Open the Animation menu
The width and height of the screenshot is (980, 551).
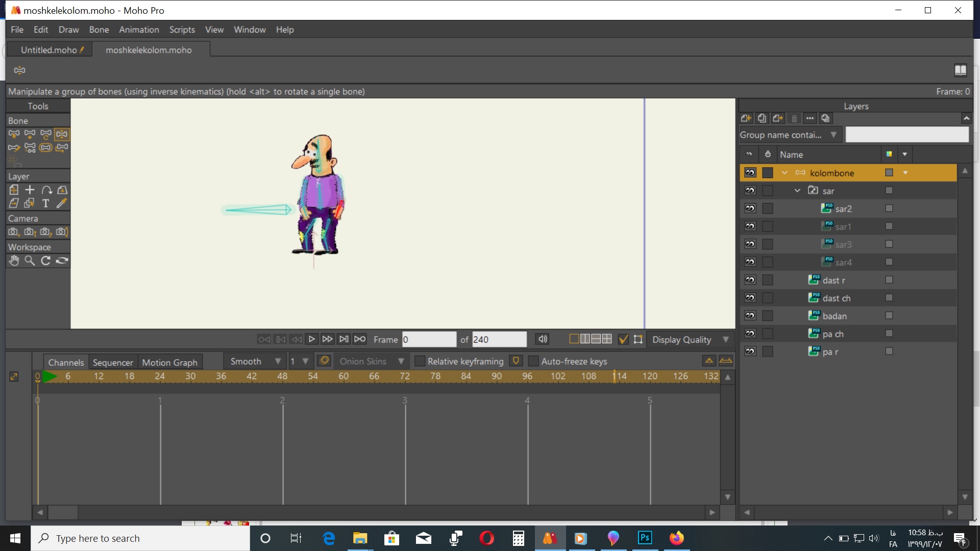139,30
